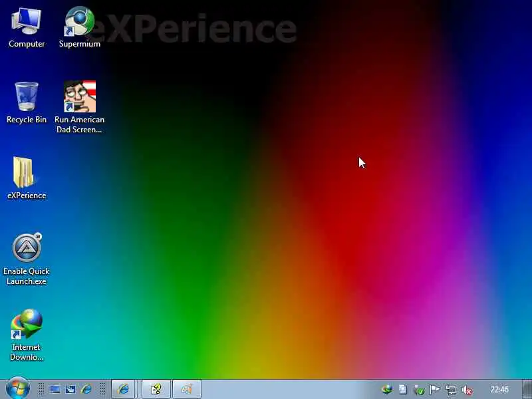
Task: Launch Internet Explorer from Quick Launch
Action: click(86, 389)
